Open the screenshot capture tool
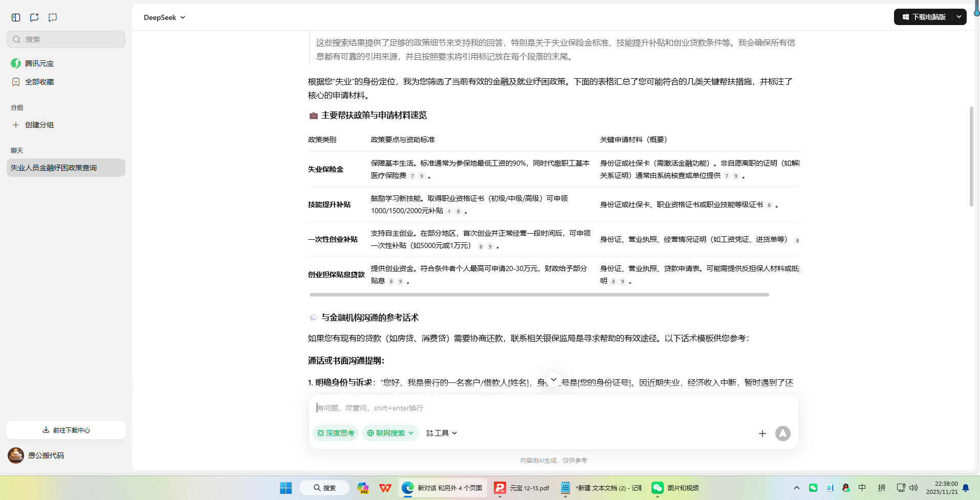 coord(53,17)
